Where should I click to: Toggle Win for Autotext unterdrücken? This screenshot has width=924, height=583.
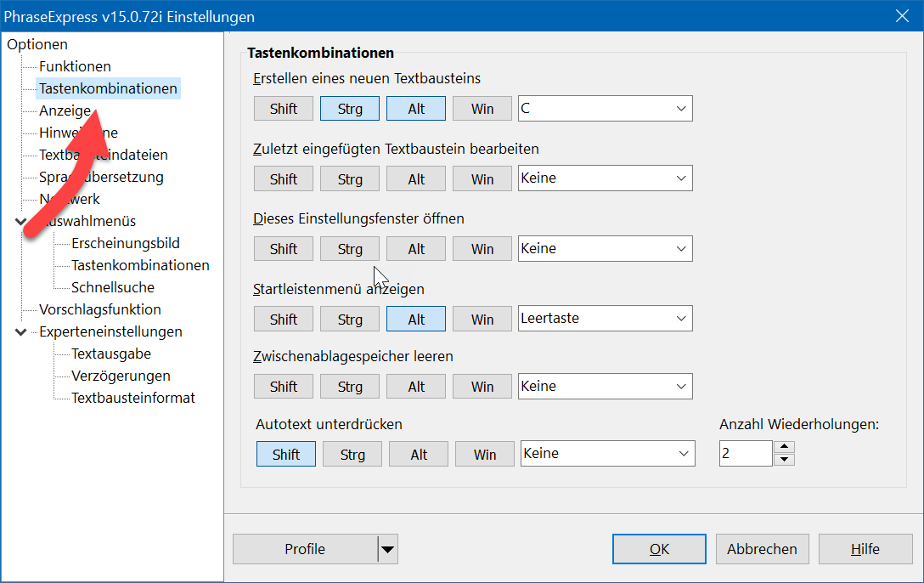point(484,454)
